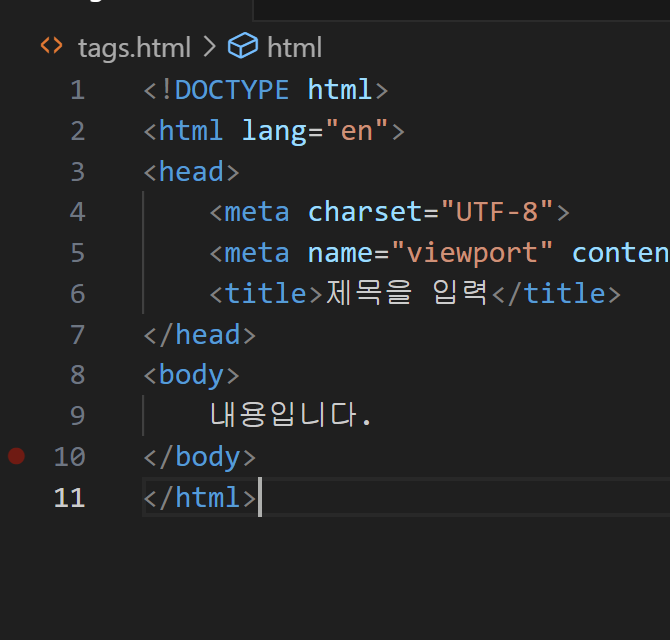
Task: Click line number 5 in the gutter
Action: 78,253
